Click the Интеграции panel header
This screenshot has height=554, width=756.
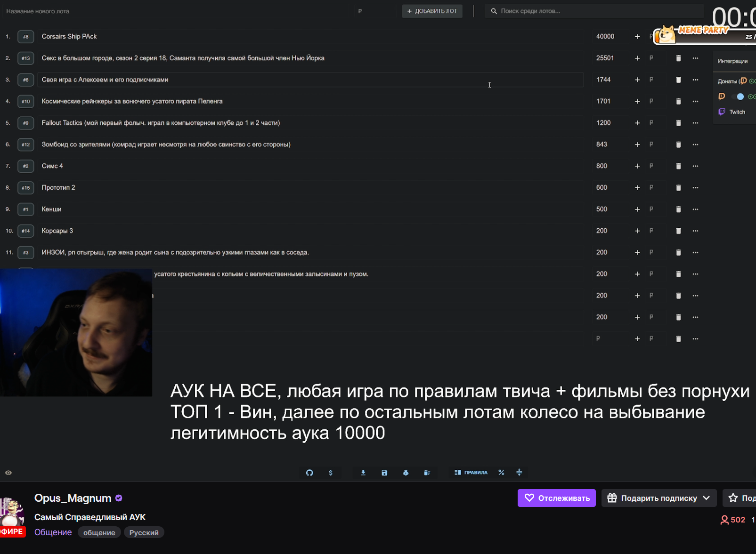(732, 61)
